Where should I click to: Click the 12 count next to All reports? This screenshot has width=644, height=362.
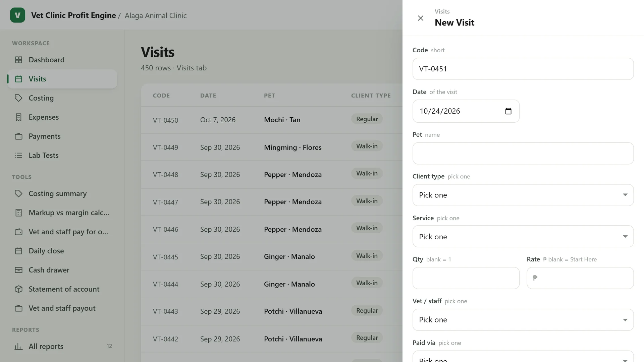coord(109,346)
